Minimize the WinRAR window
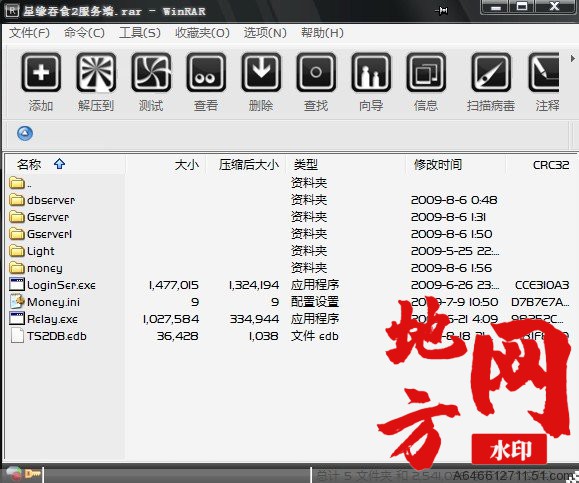Image resolution: width=579 pixels, height=483 pixels. (496, 7)
